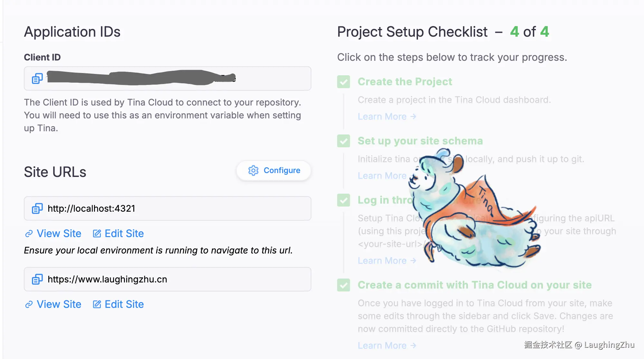Viewport: 644px width, 359px height.
Task: Expand the Create the Project step title
Action: tap(405, 82)
